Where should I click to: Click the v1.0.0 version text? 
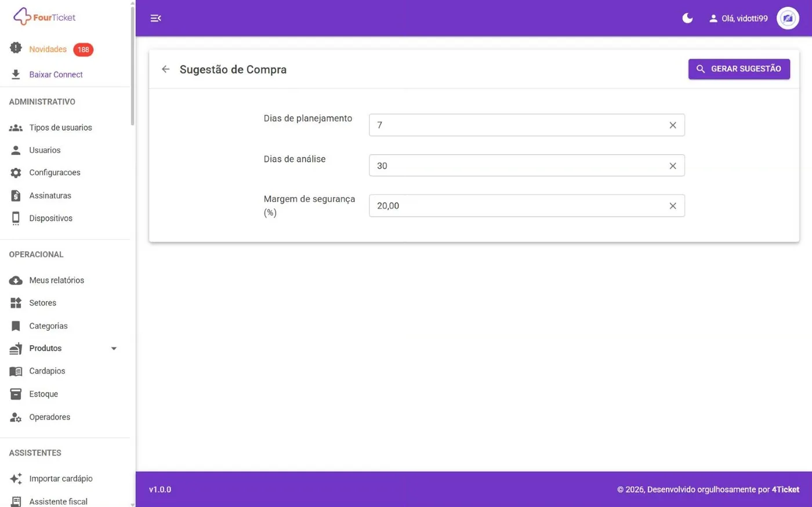coord(160,490)
